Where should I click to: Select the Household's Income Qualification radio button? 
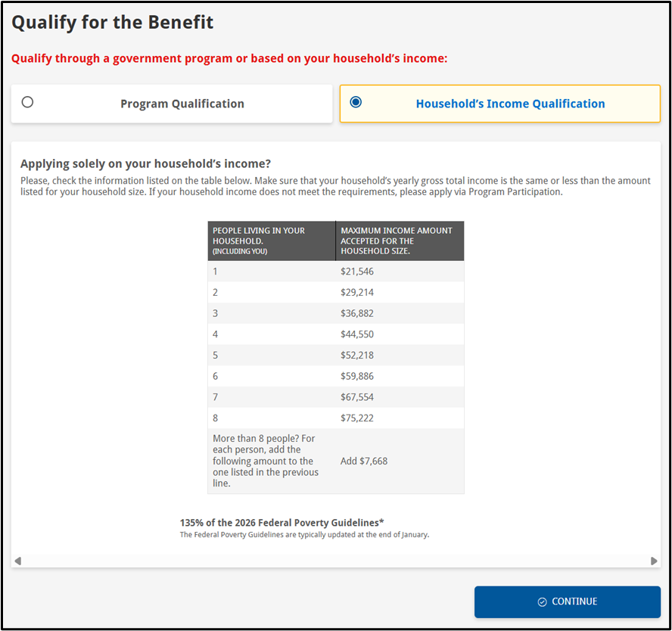tap(356, 102)
